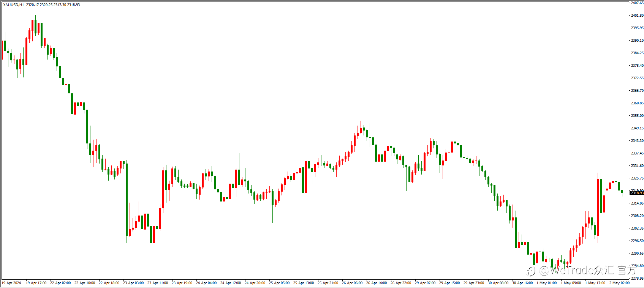Select the 23 Apr 19:00 timestamp
The image size is (644, 288).
pos(182,283)
